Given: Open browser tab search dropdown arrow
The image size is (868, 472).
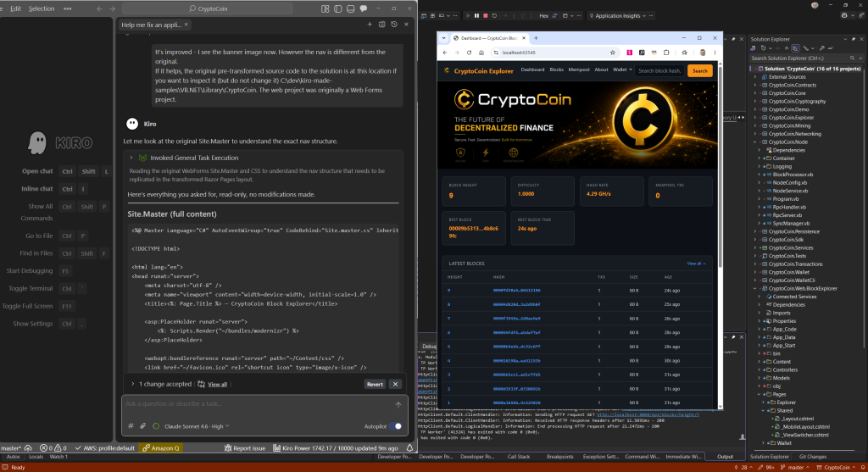Looking at the screenshot, I should [x=443, y=38].
